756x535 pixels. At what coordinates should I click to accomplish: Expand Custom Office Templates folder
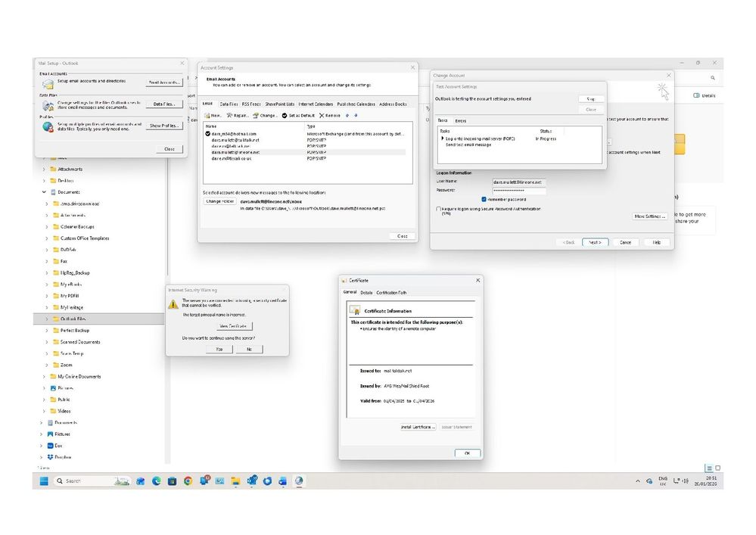tap(47, 238)
